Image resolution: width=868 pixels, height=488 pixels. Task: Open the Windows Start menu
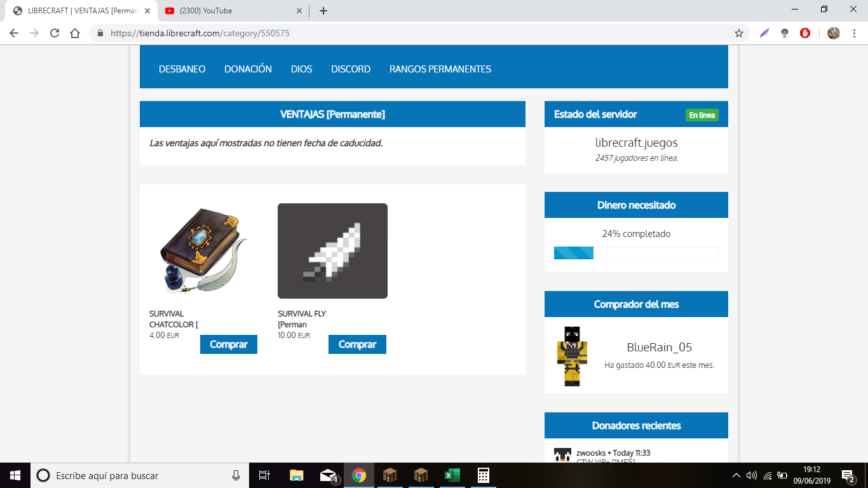click(15, 475)
